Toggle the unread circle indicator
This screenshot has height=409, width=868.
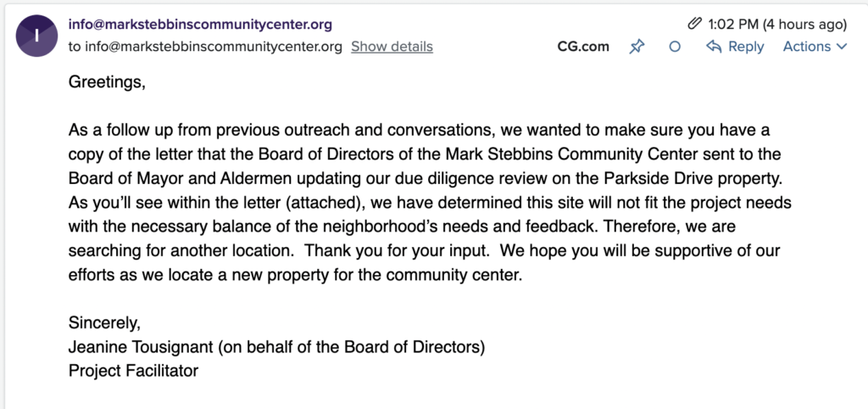[x=674, y=48]
